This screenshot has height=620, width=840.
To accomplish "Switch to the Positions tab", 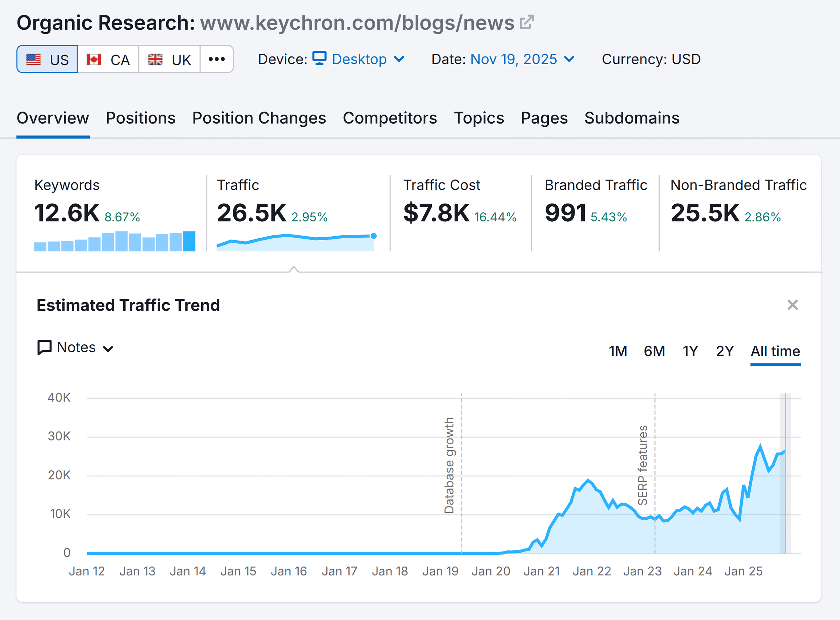I will coord(140,118).
